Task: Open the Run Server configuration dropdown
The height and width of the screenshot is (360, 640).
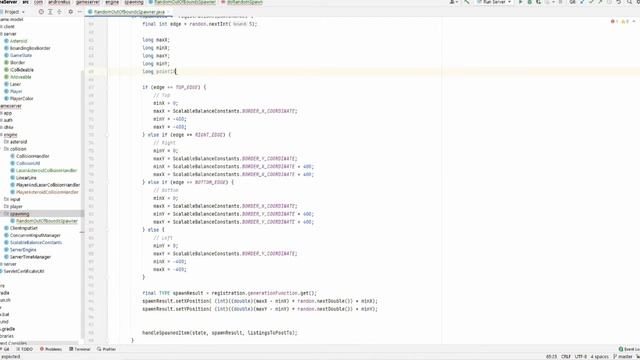Action: (x=494, y=2)
